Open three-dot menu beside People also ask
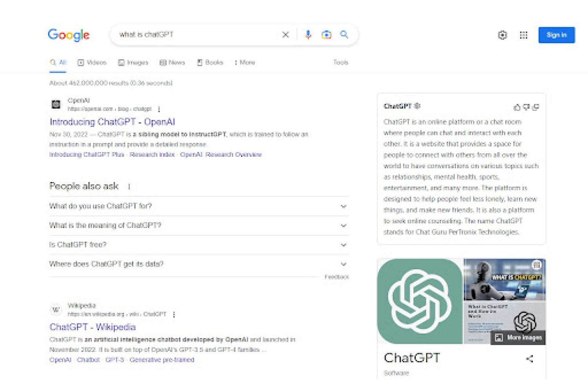This screenshot has width=588, height=392. (129, 187)
